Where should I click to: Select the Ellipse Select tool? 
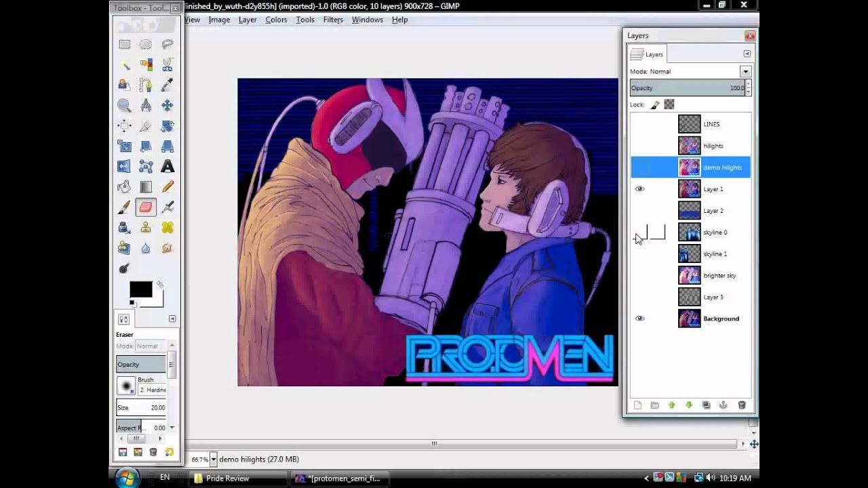point(146,45)
